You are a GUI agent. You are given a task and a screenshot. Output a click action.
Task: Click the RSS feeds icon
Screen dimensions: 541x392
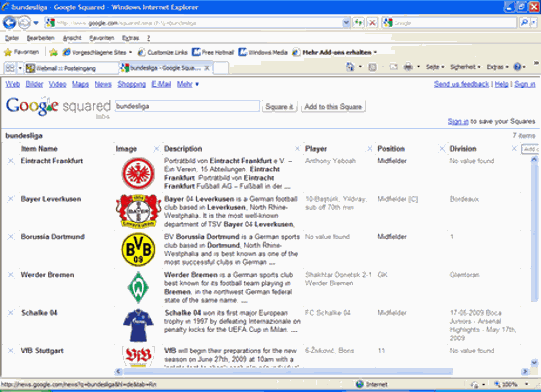[x=372, y=67]
